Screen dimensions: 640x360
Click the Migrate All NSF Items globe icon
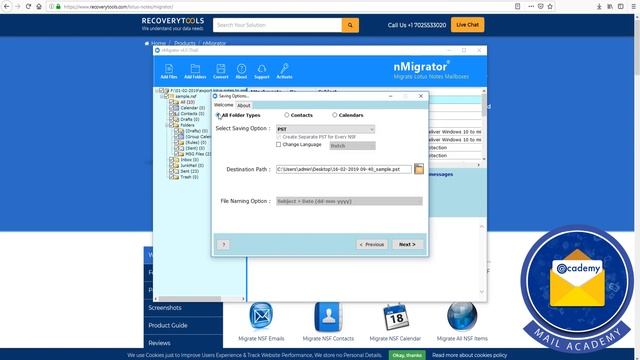coord(462,316)
